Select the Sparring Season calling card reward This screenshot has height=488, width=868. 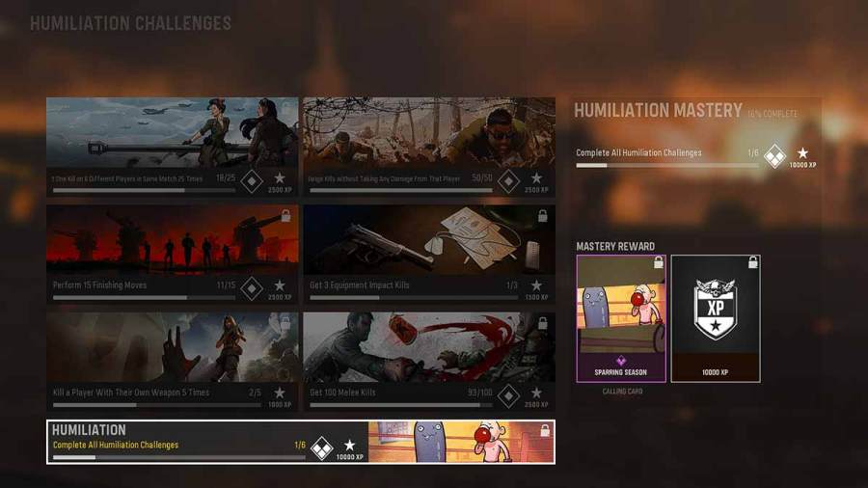tap(620, 318)
